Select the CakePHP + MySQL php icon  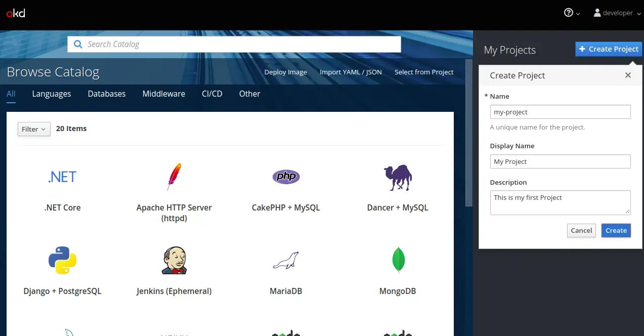pos(286,177)
